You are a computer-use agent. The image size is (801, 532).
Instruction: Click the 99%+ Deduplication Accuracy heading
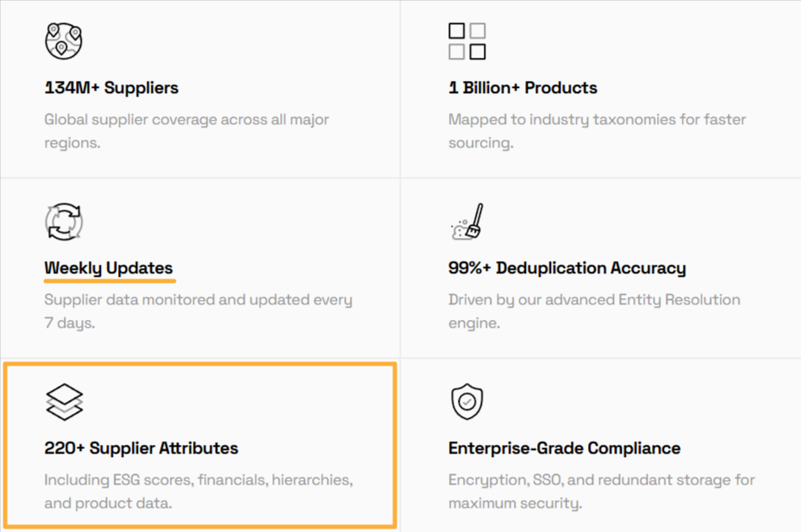(x=567, y=268)
